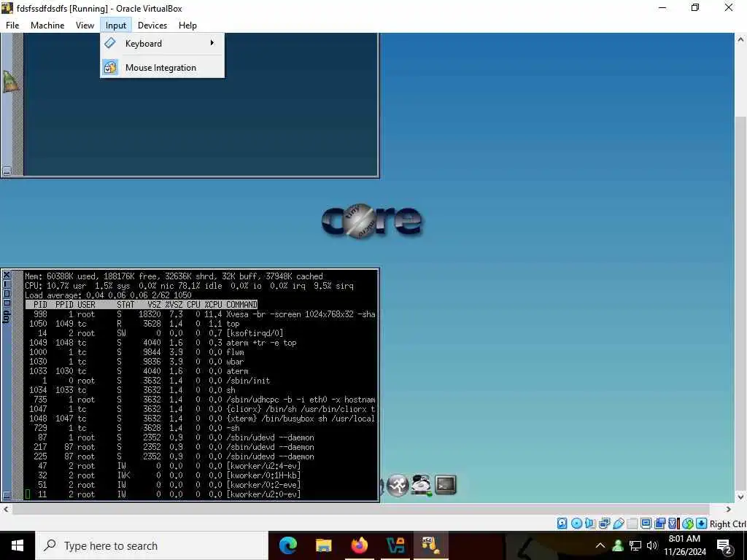747x560 pixels.
Task: Click the bottom-left corner button of top terminal
Action: (x=7, y=495)
